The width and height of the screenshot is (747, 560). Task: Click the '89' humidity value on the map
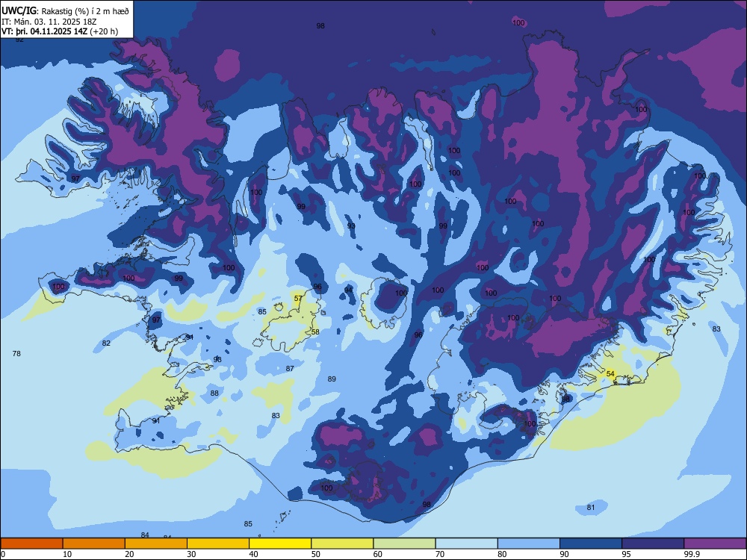(x=332, y=379)
